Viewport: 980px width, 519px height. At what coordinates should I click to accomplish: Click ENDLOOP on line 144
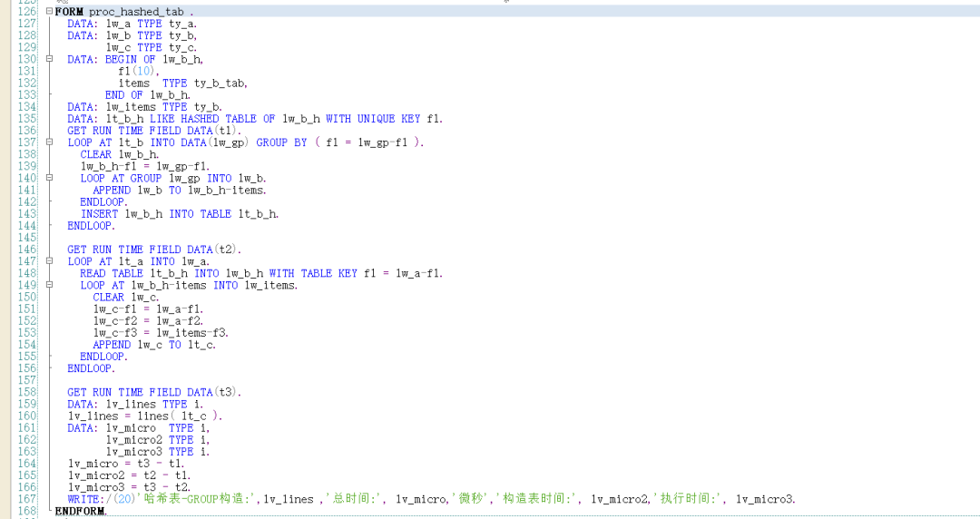click(x=90, y=225)
